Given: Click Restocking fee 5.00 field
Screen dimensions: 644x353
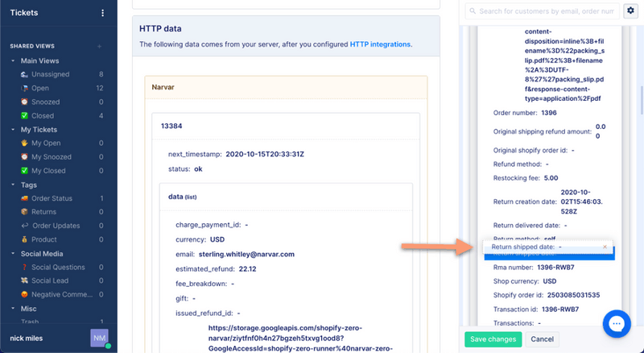Looking at the screenshot, I should (526, 178).
